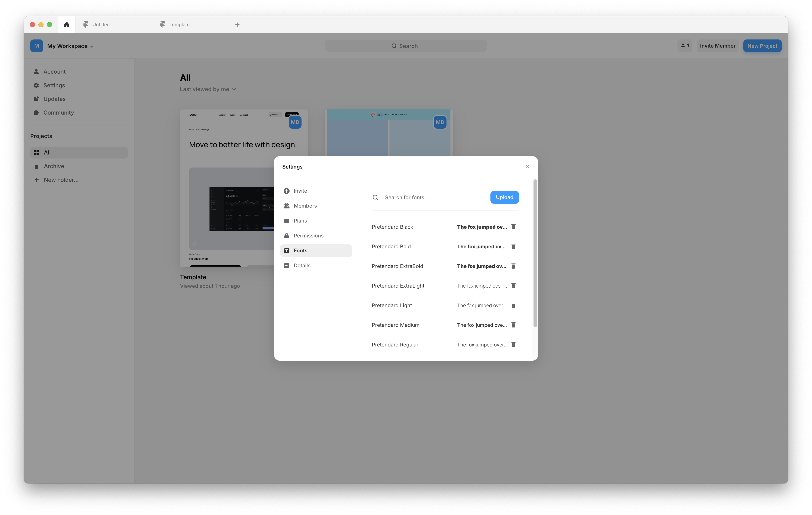The width and height of the screenshot is (812, 515).
Task: Click trash icon next to Pretendard Medium
Action: click(513, 325)
